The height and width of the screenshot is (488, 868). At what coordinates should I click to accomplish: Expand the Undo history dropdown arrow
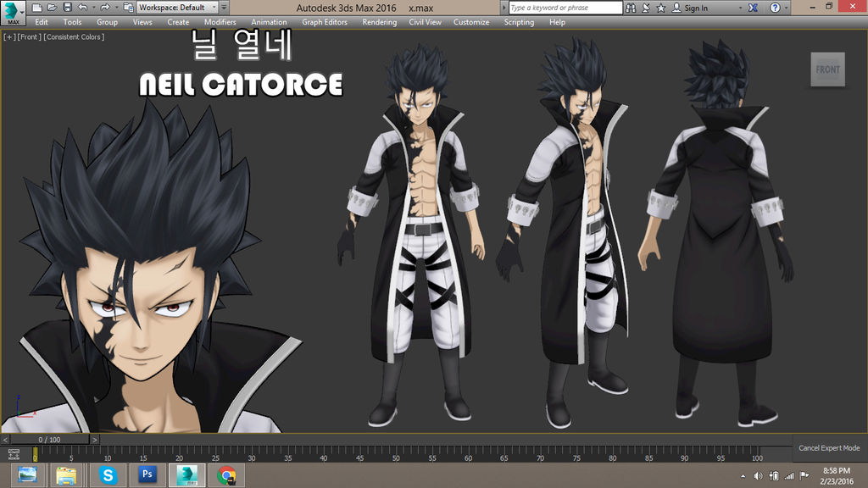(x=93, y=8)
